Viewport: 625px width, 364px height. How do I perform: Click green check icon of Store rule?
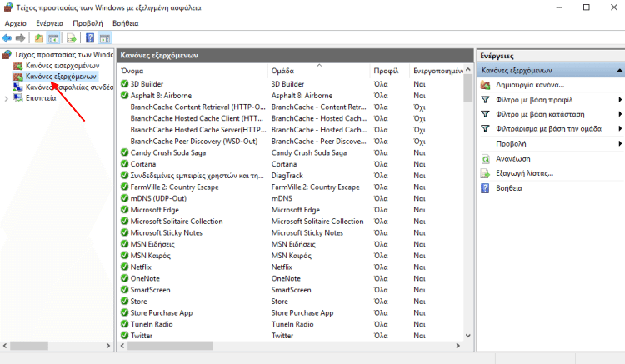[124, 301]
